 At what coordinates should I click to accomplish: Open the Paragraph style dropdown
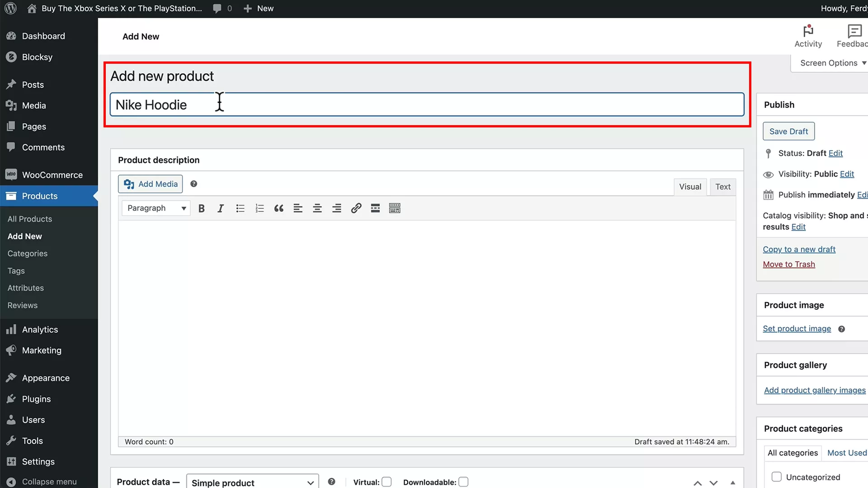tap(156, 208)
